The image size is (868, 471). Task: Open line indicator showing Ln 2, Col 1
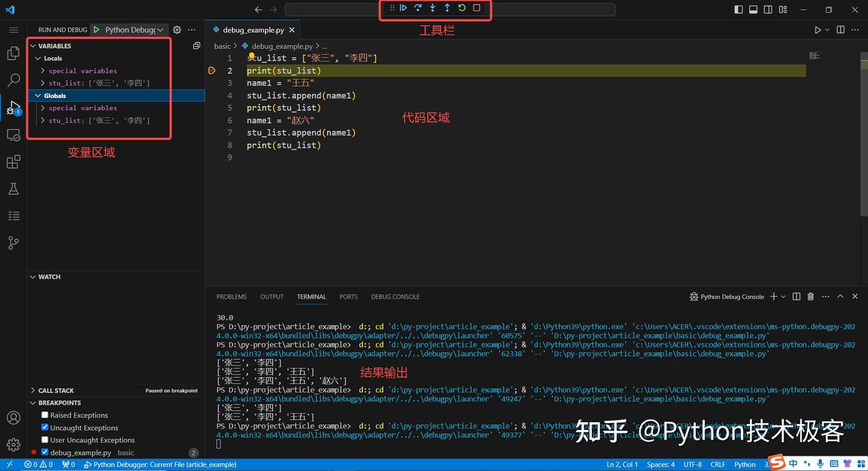click(621, 464)
